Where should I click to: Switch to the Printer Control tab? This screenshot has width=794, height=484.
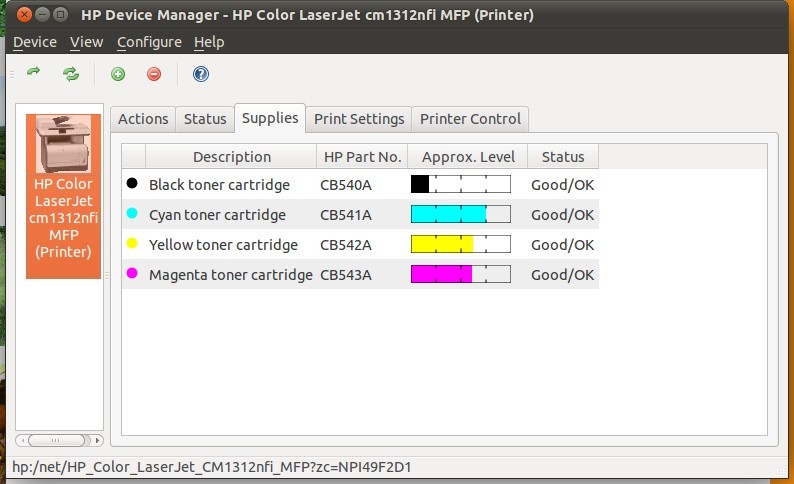pos(470,119)
